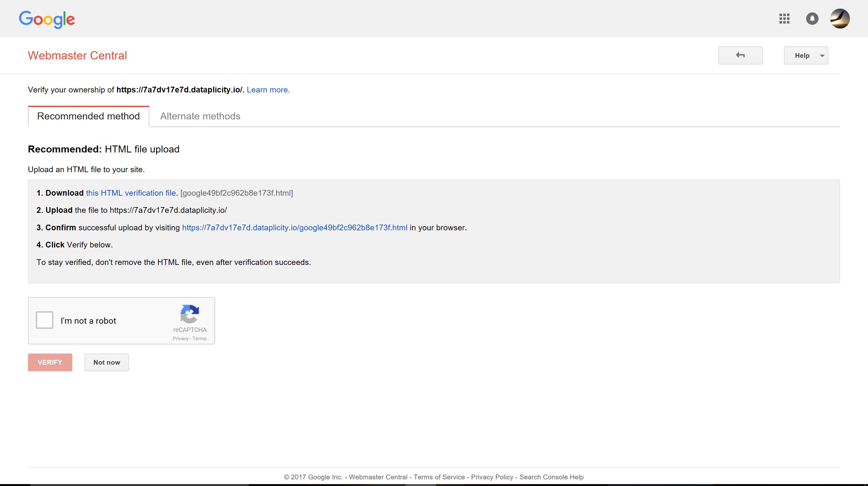The height and width of the screenshot is (486, 868).
Task: Click the Google account profile icon
Action: tap(841, 18)
